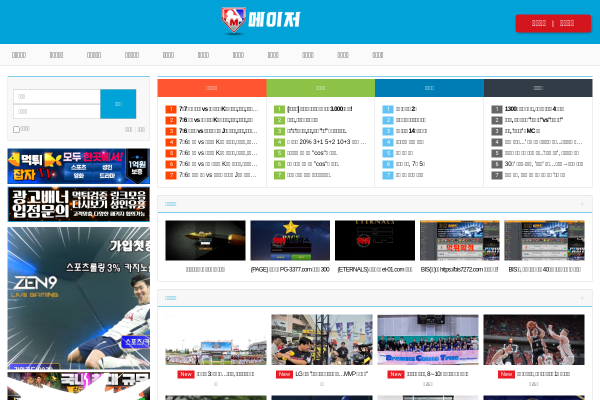Open the man throwing yellow ball photo
The width and height of the screenshot is (600, 400).
tap(322, 340)
